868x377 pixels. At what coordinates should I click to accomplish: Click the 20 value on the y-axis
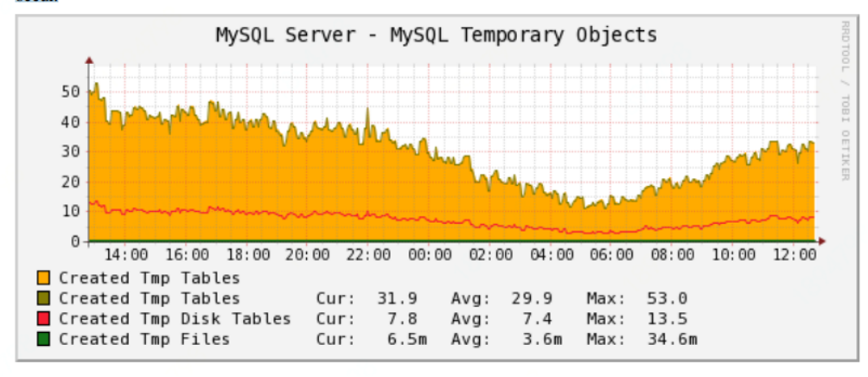[x=71, y=182]
